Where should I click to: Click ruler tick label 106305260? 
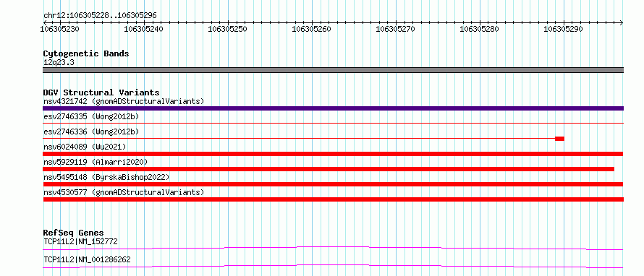(x=312, y=29)
